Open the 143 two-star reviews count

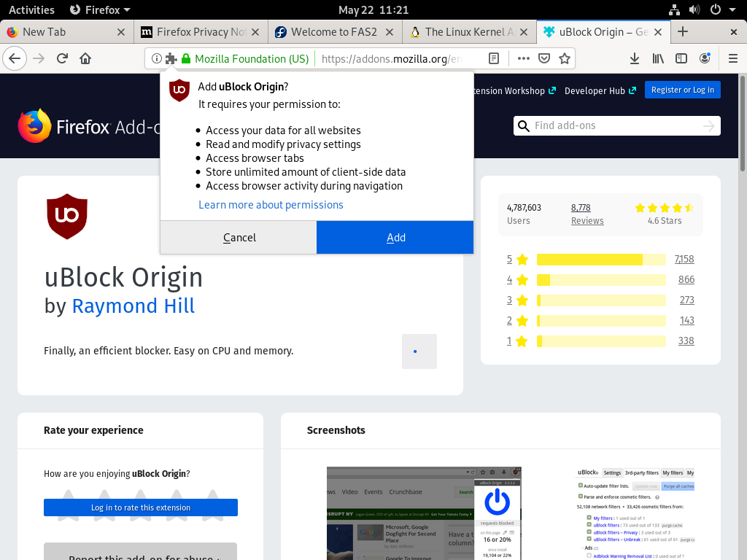pos(686,321)
